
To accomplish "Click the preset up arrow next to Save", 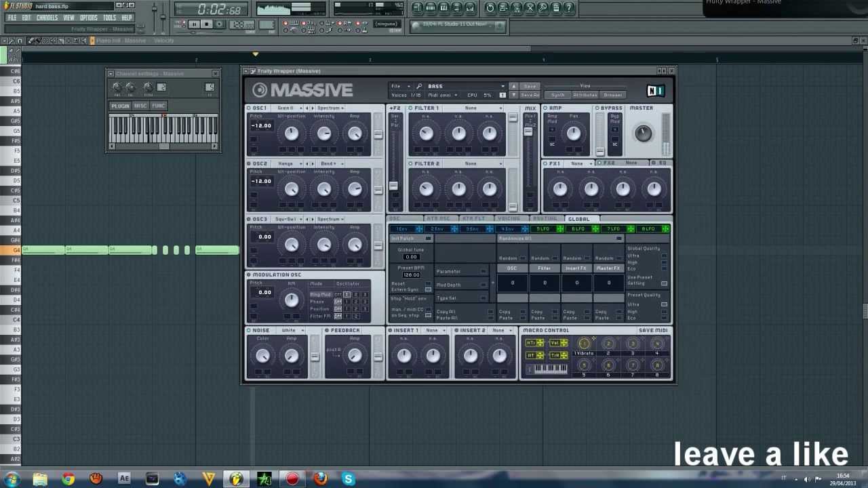I will [x=513, y=86].
